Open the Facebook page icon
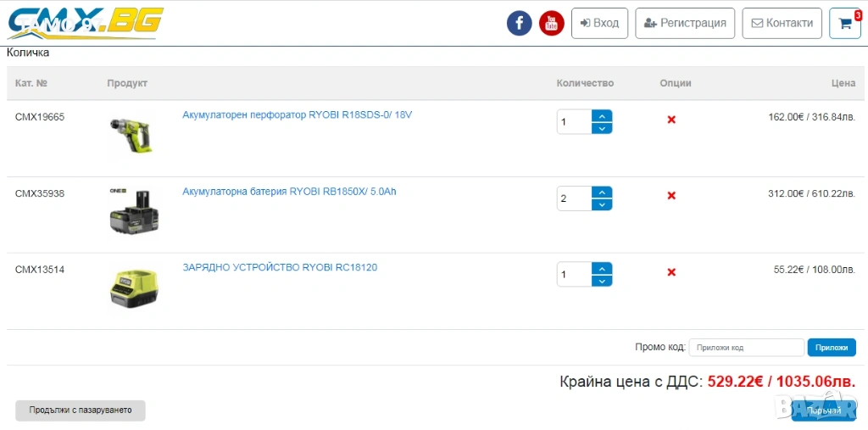Image resolution: width=868 pixels, height=430 pixels. click(519, 23)
